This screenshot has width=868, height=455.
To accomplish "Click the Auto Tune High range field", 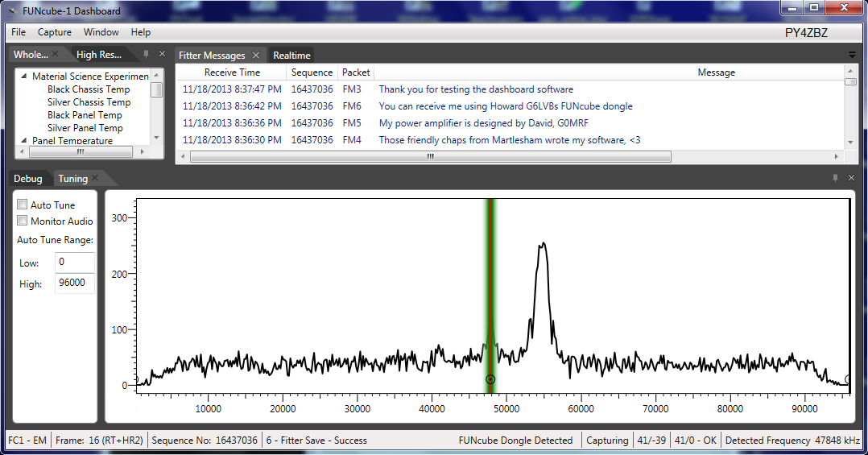I will click(74, 283).
